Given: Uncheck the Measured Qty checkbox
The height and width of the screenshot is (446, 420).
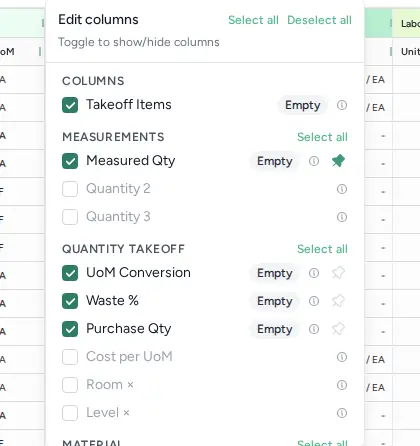Looking at the screenshot, I should [x=70, y=161].
